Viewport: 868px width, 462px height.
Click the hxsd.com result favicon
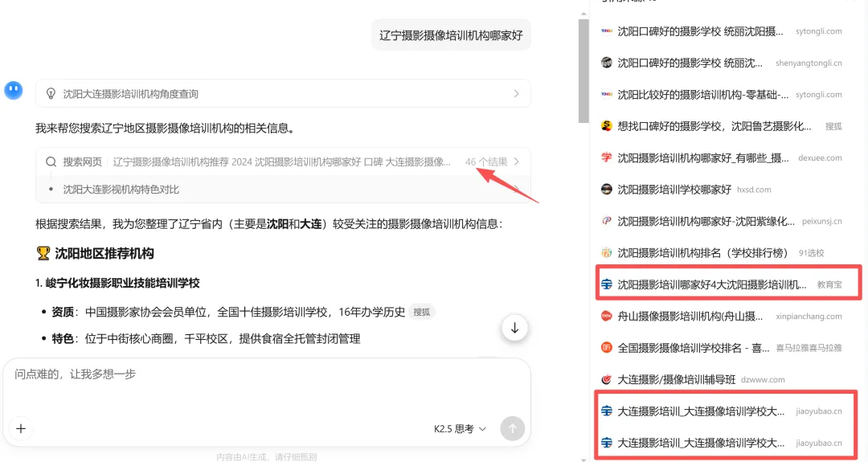607,190
